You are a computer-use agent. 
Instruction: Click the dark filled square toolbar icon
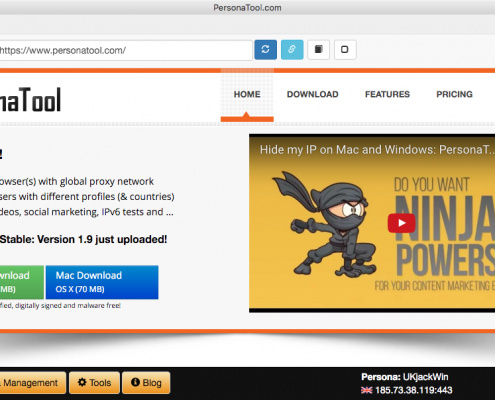[x=318, y=50]
